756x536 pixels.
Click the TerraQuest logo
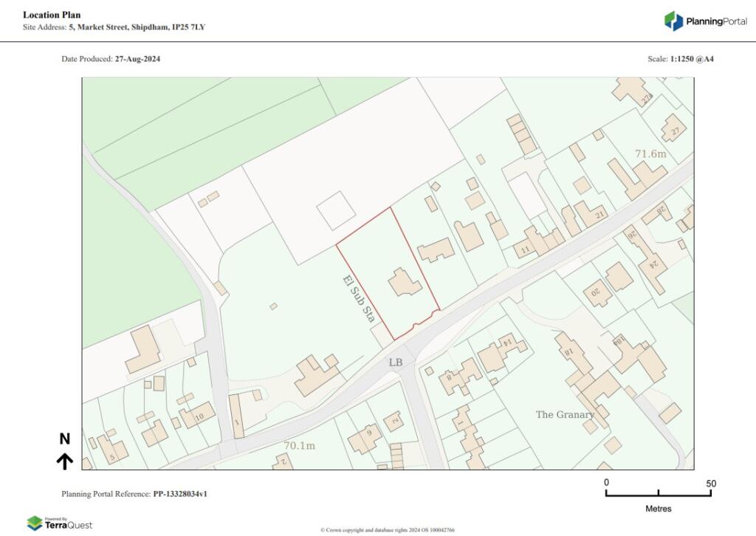(x=59, y=523)
